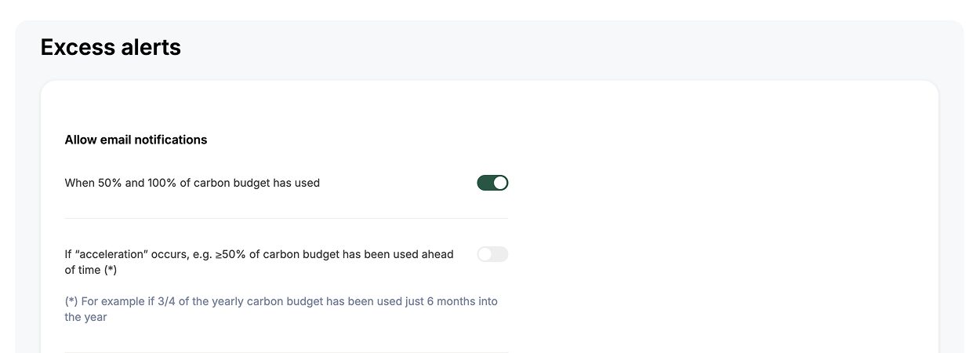
Task: Select the "Excess alerts" page heading
Action: (x=111, y=47)
